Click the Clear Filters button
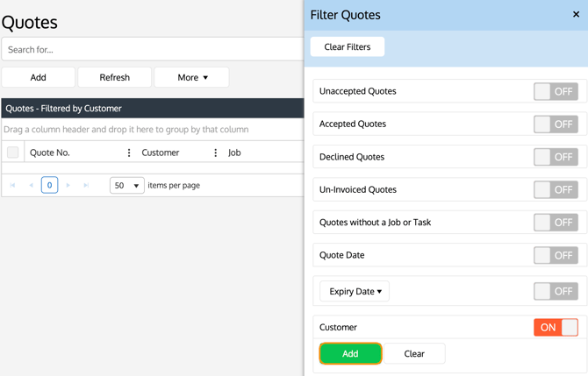 (348, 46)
